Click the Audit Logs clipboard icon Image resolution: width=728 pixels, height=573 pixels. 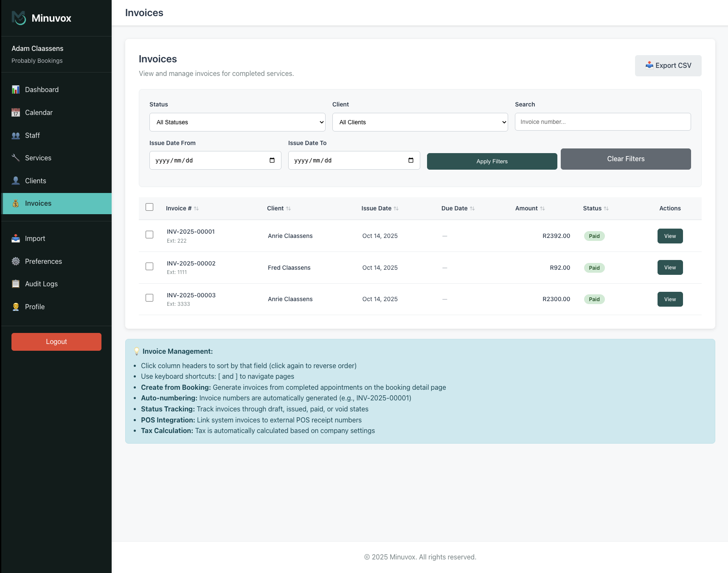16,284
